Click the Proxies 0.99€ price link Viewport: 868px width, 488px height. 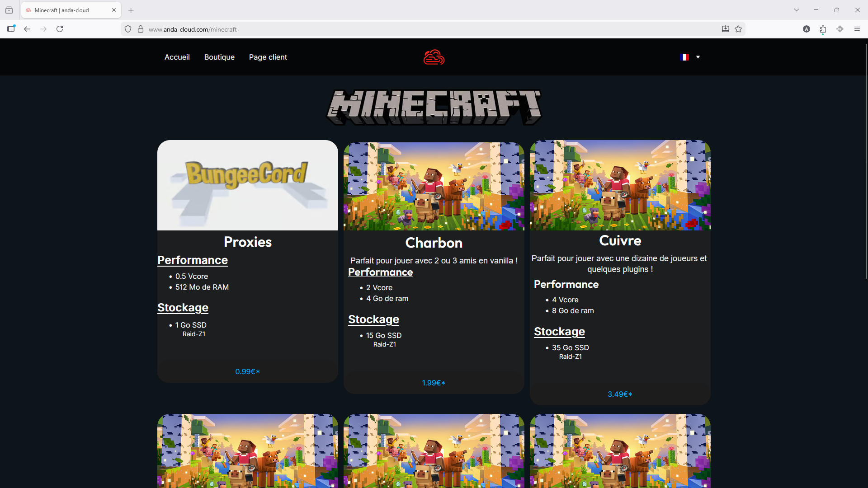coord(247,371)
